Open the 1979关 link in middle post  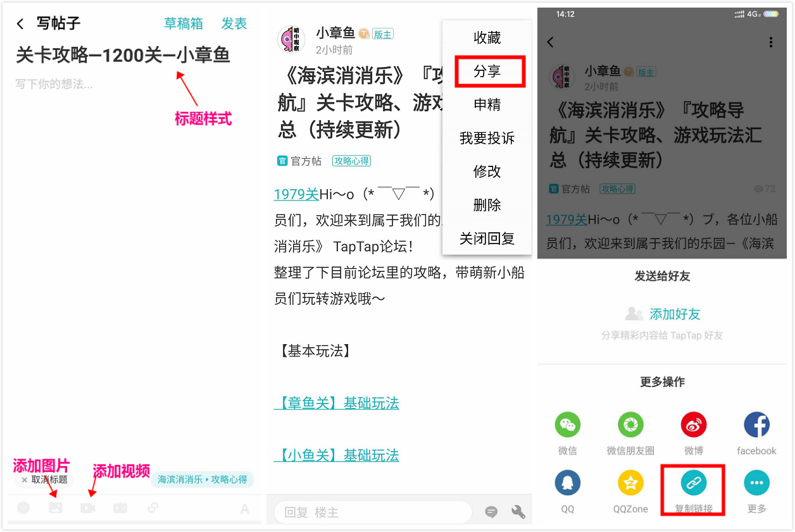296,194
